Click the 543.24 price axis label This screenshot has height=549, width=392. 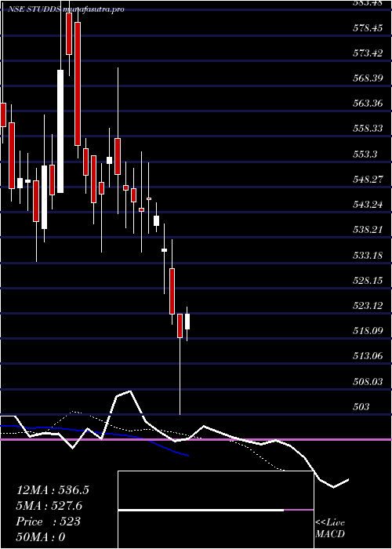[x=368, y=205]
